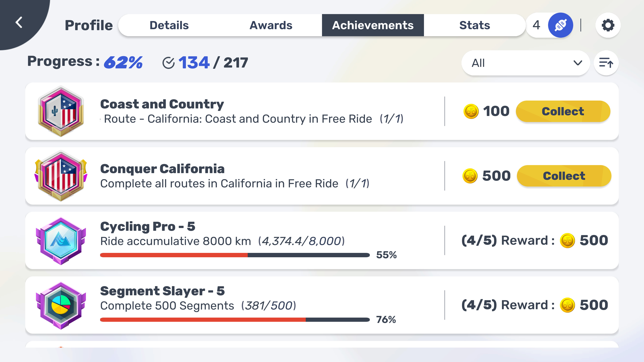Open the settings gear icon
This screenshot has width=644, height=362.
click(608, 25)
